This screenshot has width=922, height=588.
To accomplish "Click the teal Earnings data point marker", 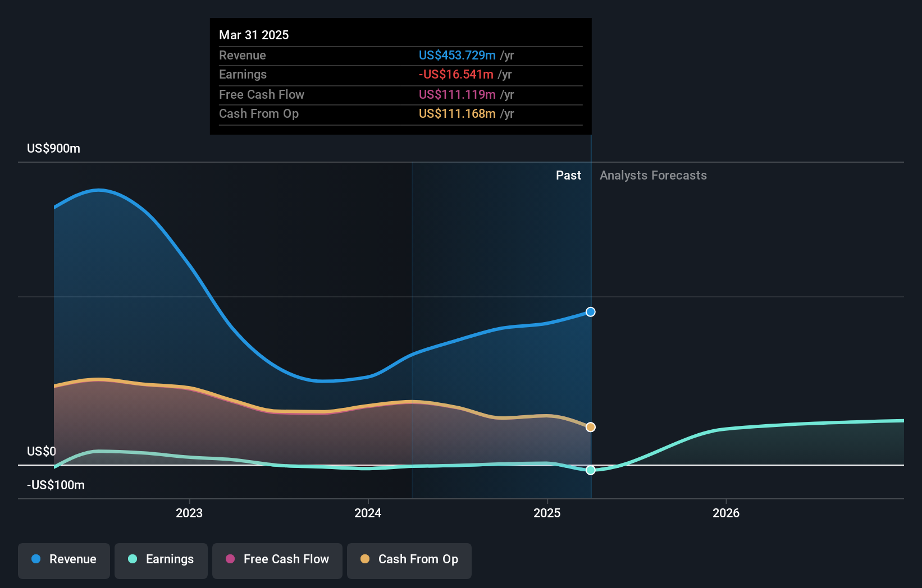I will pyautogui.click(x=591, y=470).
